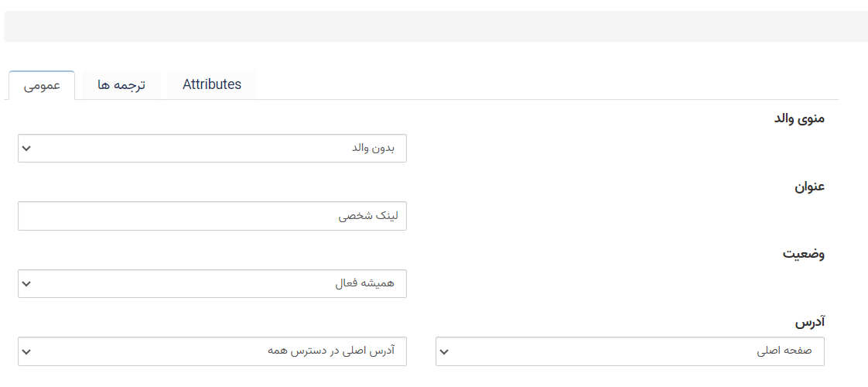Open the وضعیت dropdown showing همیشه فعال
This screenshot has width=868, height=387.
212,283
